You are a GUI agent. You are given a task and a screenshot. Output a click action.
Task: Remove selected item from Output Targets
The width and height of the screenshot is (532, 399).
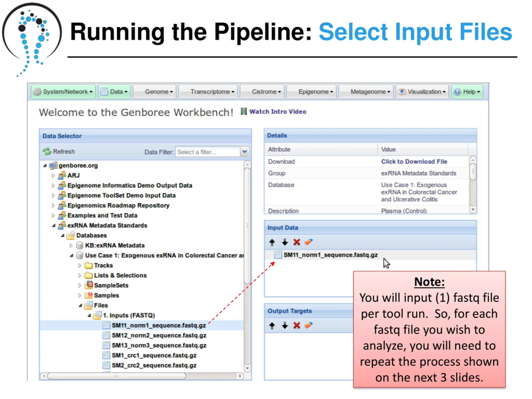297,326
